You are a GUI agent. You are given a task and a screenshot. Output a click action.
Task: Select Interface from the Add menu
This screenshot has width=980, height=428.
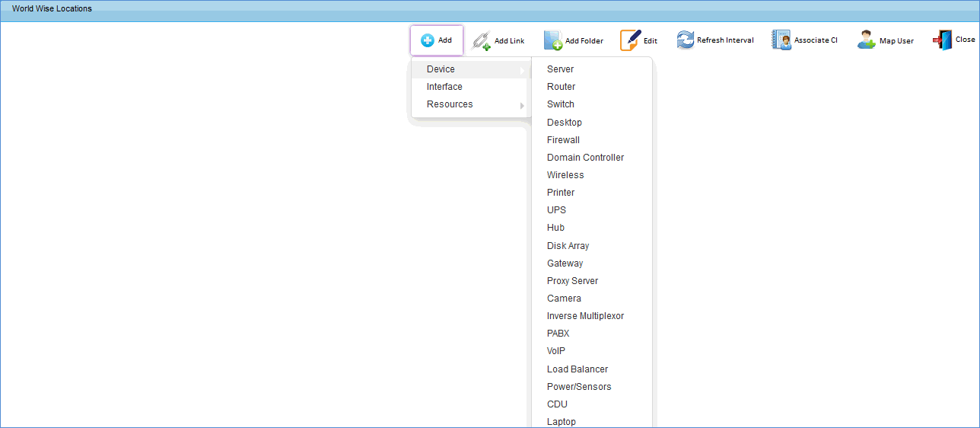click(444, 87)
